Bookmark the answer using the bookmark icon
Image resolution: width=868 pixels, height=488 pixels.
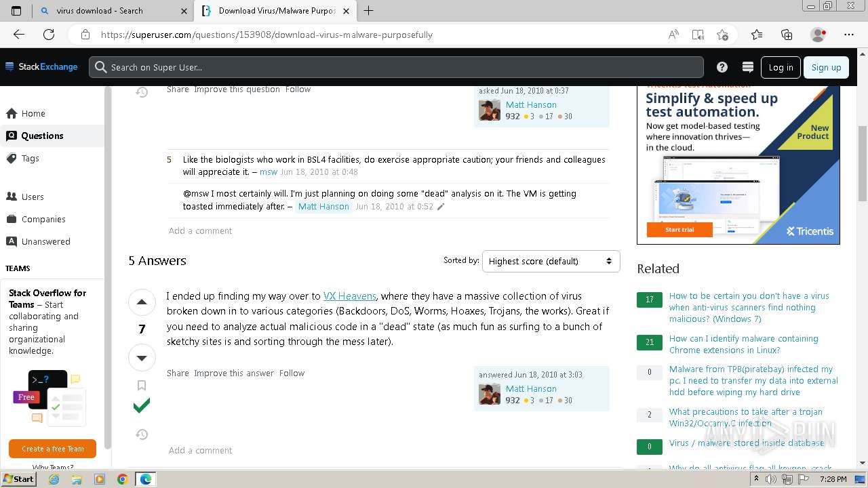pyautogui.click(x=142, y=386)
